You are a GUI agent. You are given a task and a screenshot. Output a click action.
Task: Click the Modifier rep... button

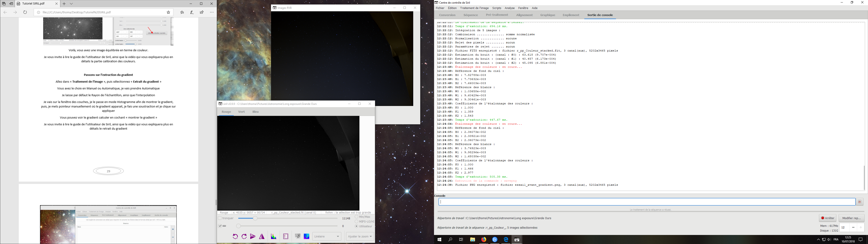click(851, 218)
